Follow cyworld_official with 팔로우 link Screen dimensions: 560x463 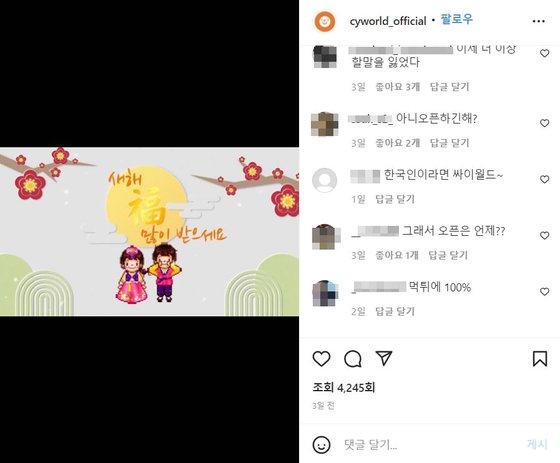[457, 19]
